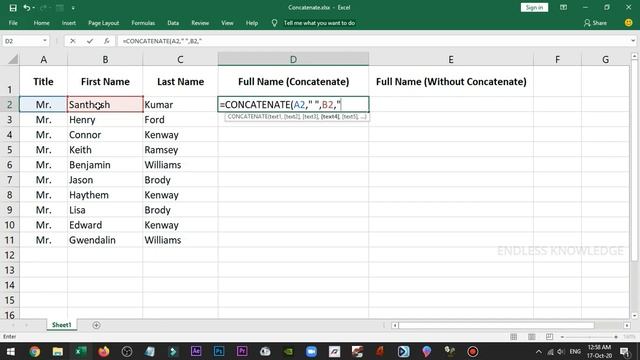The width and height of the screenshot is (640, 360).
Task: Expand the formula bar with the right arrow
Action: click(x=633, y=41)
